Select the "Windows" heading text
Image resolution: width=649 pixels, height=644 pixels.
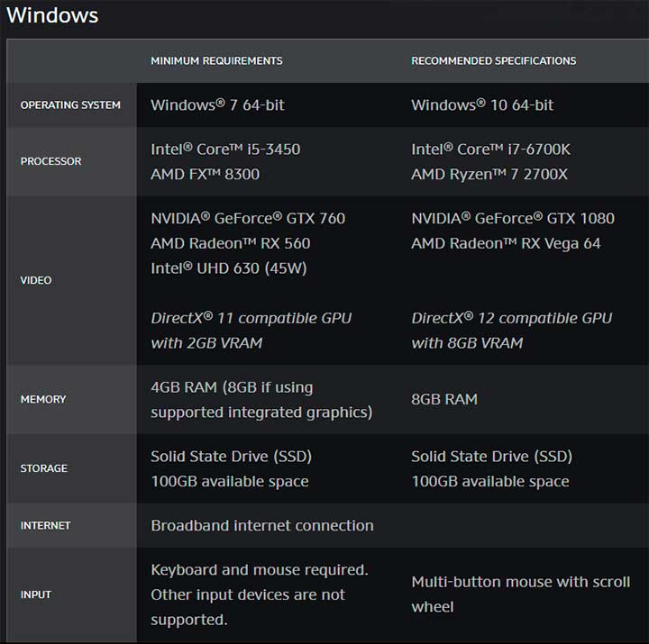coord(52,15)
